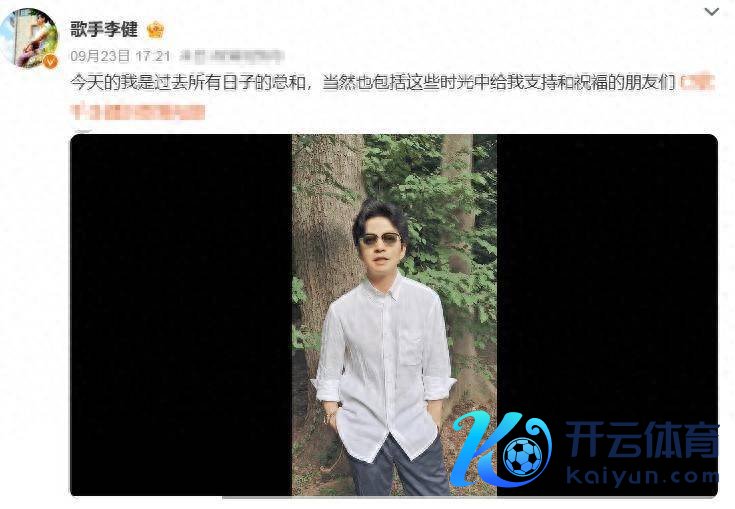Open the profile avatar picture

(29, 38)
